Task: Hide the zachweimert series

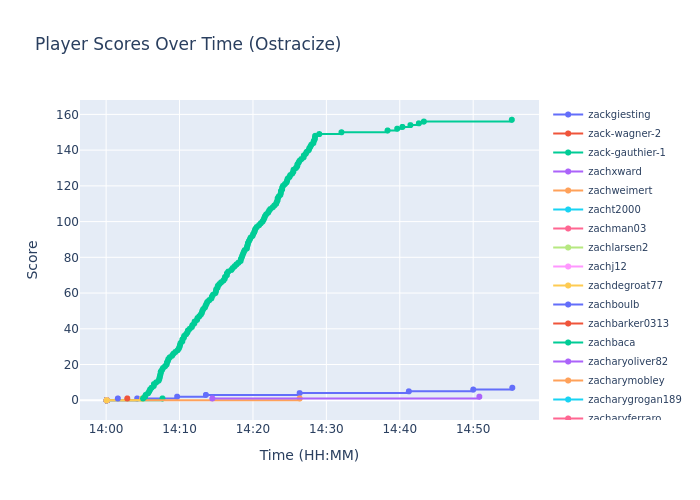Action: 619,191
